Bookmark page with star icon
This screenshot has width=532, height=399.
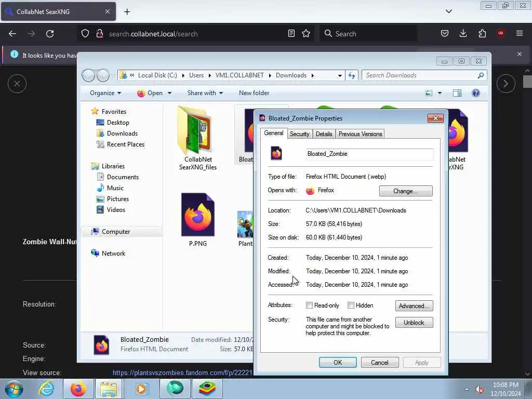coord(306,33)
